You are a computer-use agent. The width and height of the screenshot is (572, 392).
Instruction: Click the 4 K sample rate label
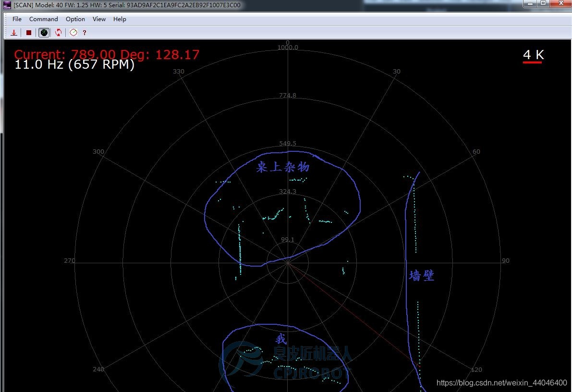click(x=533, y=55)
